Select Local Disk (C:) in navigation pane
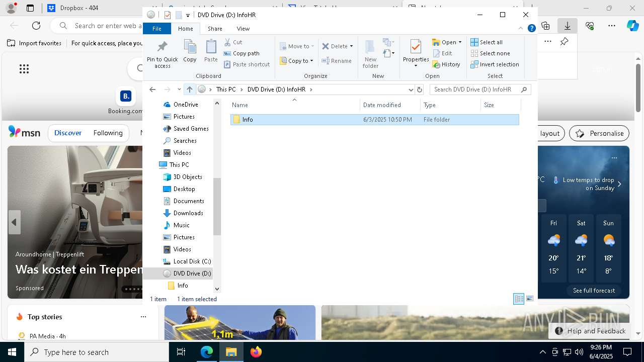 click(192, 261)
